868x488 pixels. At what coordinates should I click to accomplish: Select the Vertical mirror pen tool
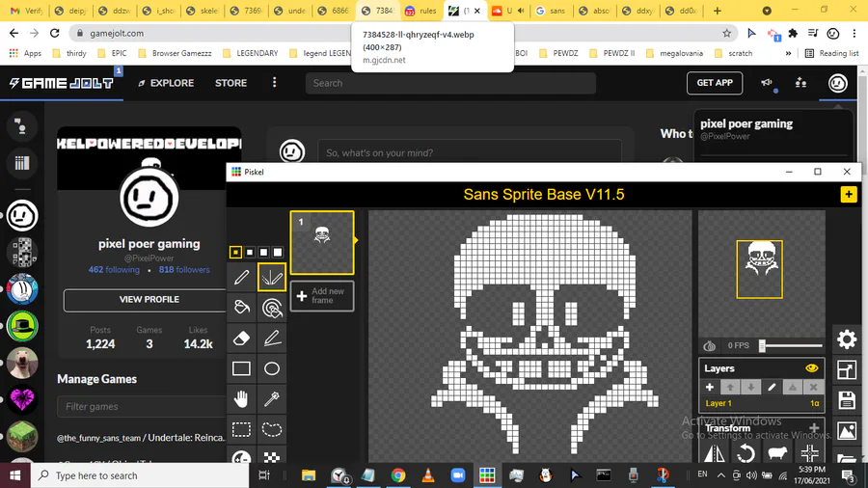click(x=272, y=277)
